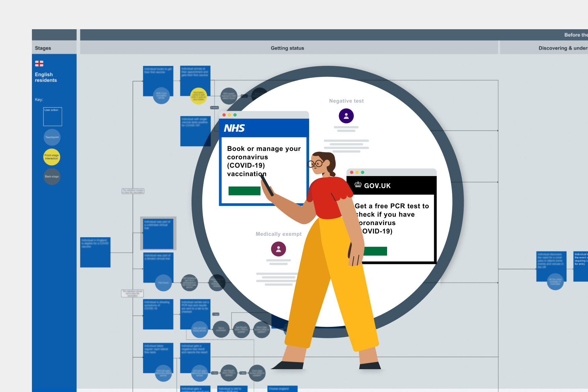Click the dark Back-stage key circle
588x392 pixels.
(x=52, y=176)
